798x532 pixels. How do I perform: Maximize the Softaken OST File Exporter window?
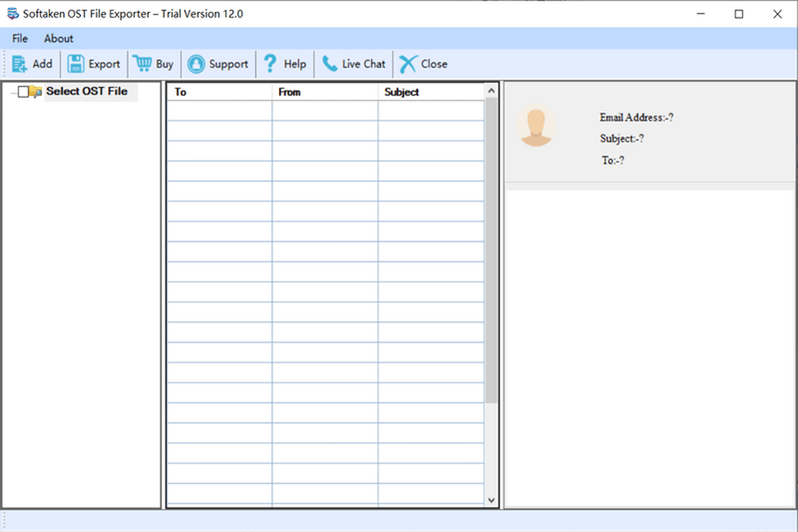[739, 14]
